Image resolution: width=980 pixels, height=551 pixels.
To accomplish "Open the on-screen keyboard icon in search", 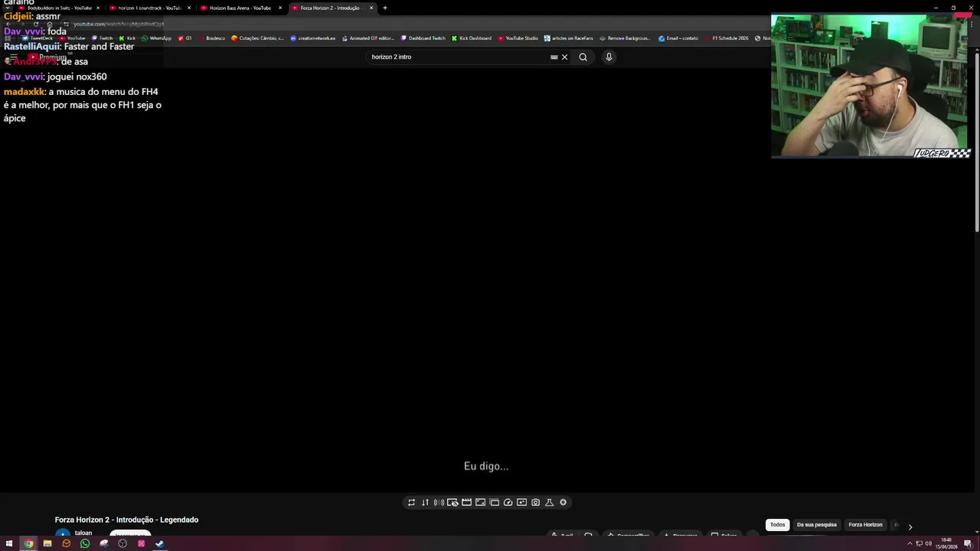I will coord(554,57).
